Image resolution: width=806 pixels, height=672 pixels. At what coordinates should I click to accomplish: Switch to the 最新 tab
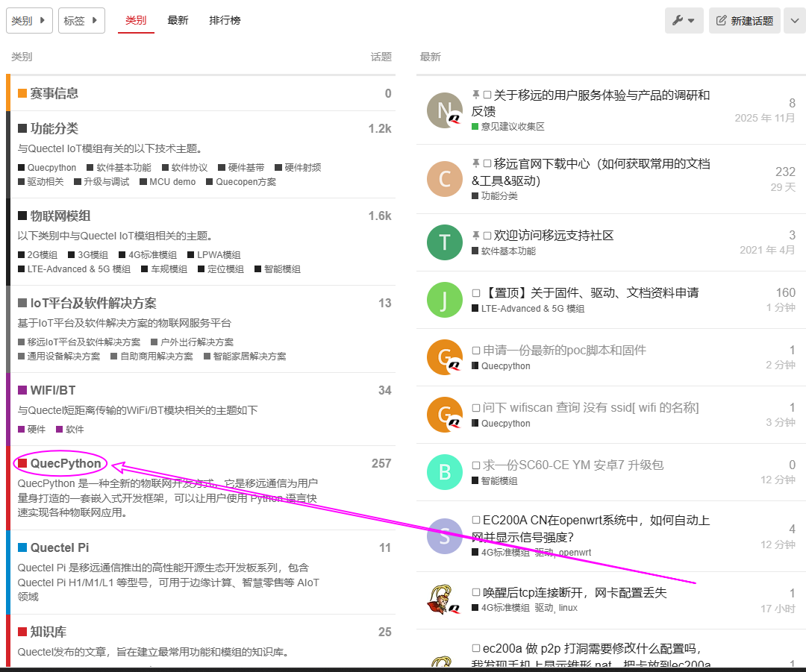click(x=178, y=21)
